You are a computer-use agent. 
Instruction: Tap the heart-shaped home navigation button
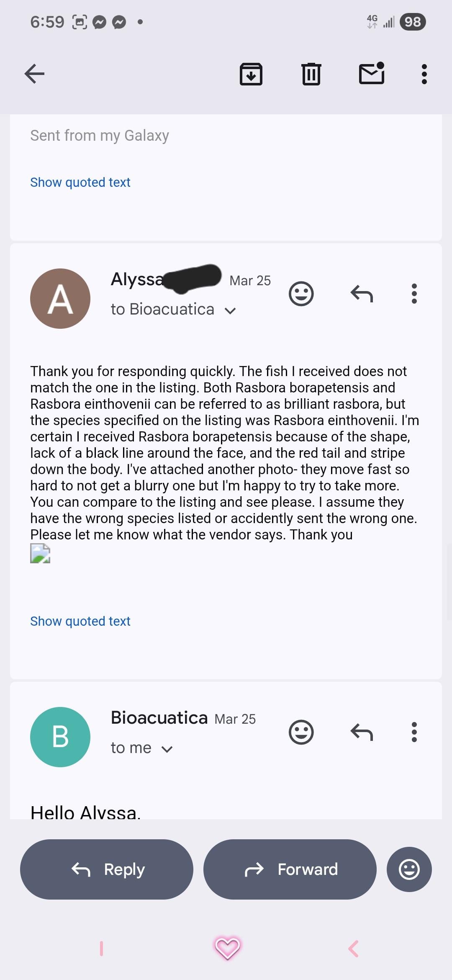click(227, 948)
